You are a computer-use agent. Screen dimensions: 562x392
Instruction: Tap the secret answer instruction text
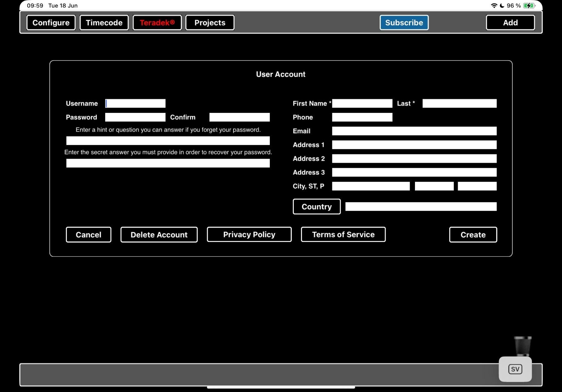tap(168, 152)
